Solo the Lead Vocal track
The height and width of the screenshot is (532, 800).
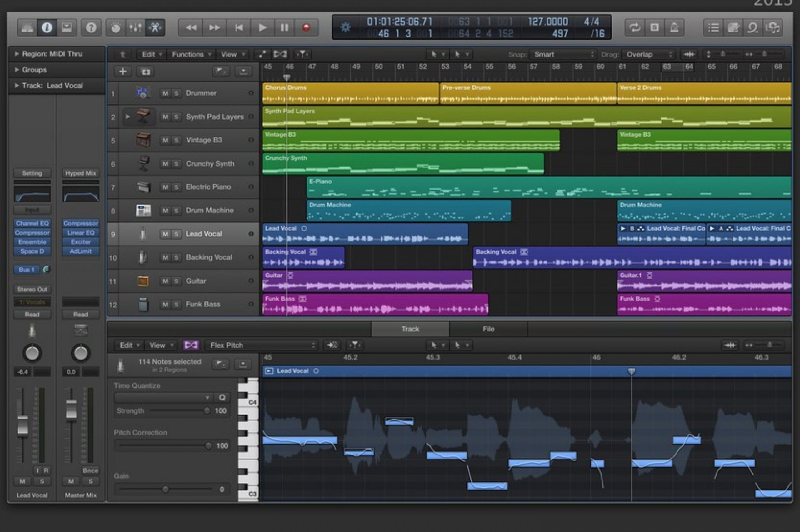coord(176,234)
